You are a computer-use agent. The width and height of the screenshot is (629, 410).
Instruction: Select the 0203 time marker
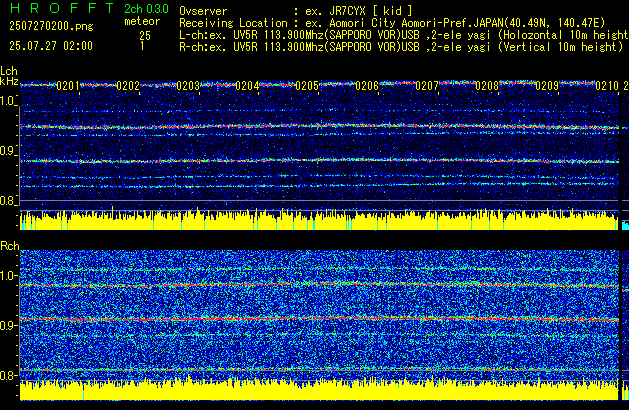[x=188, y=86]
